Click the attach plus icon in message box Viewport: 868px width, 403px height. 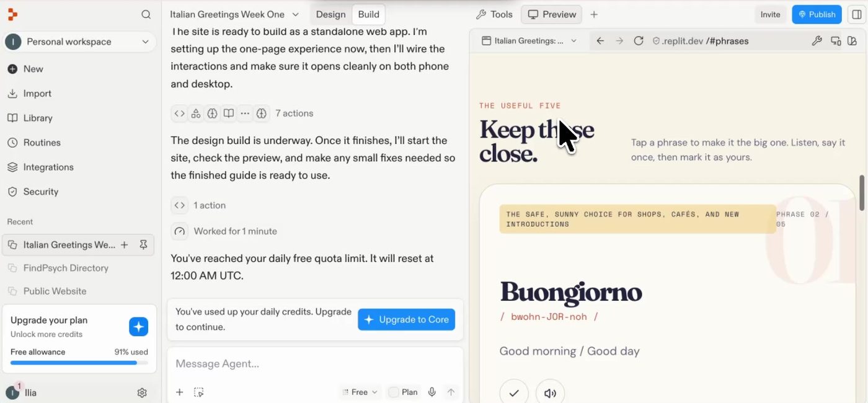pyautogui.click(x=180, y=392)
